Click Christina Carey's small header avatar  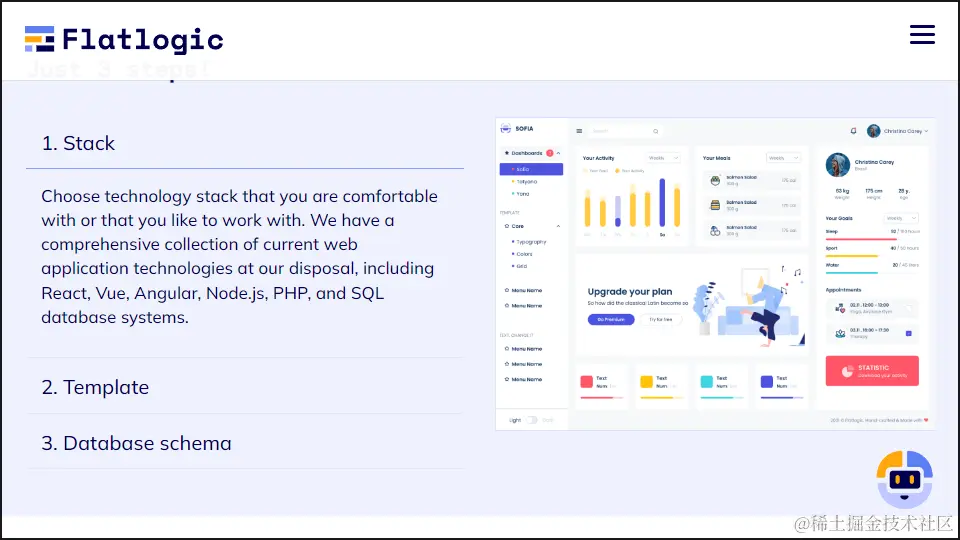[874, 131]
